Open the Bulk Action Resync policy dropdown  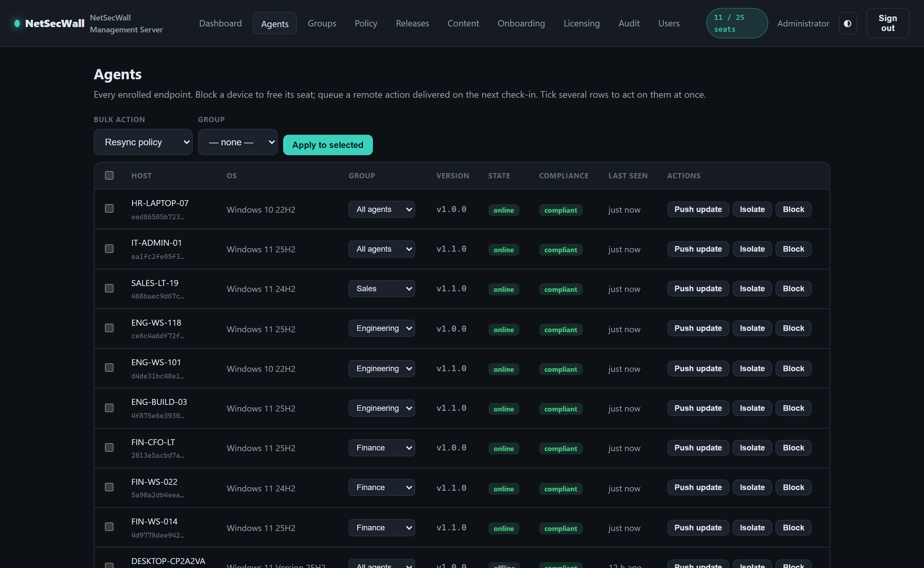pos(143,142)
